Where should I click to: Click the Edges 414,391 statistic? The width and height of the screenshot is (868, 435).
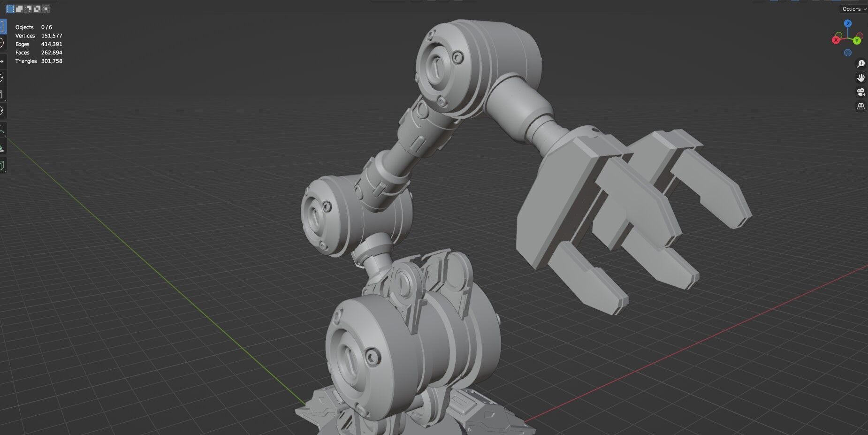tap(38, 44)
